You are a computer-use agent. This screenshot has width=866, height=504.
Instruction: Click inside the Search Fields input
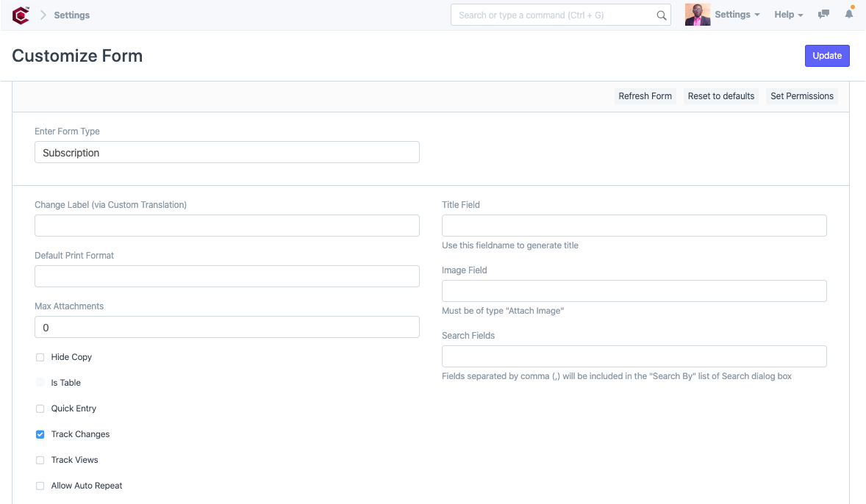pos(634,356)
